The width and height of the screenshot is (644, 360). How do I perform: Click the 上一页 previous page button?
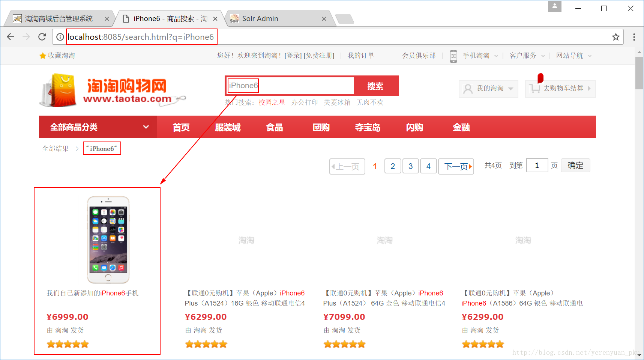[347, 166]
